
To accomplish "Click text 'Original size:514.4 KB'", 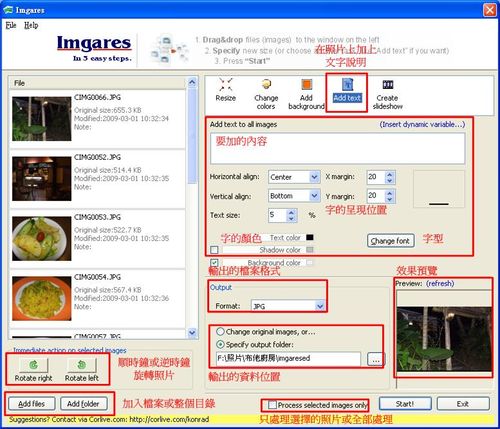I will click(108, 170).
